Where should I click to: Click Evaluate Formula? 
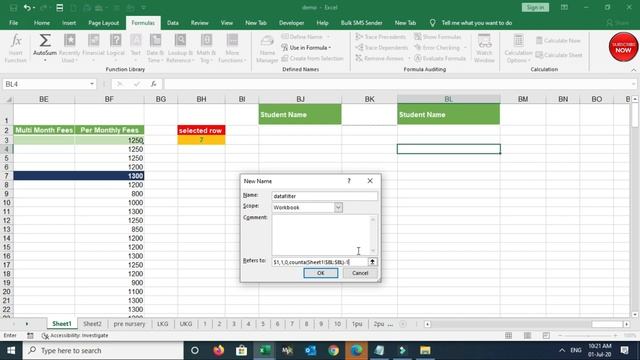tap(440, 58)
